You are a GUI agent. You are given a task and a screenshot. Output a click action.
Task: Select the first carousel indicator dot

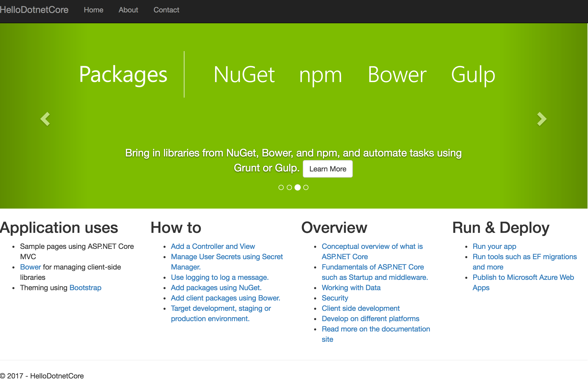(281, 187)
